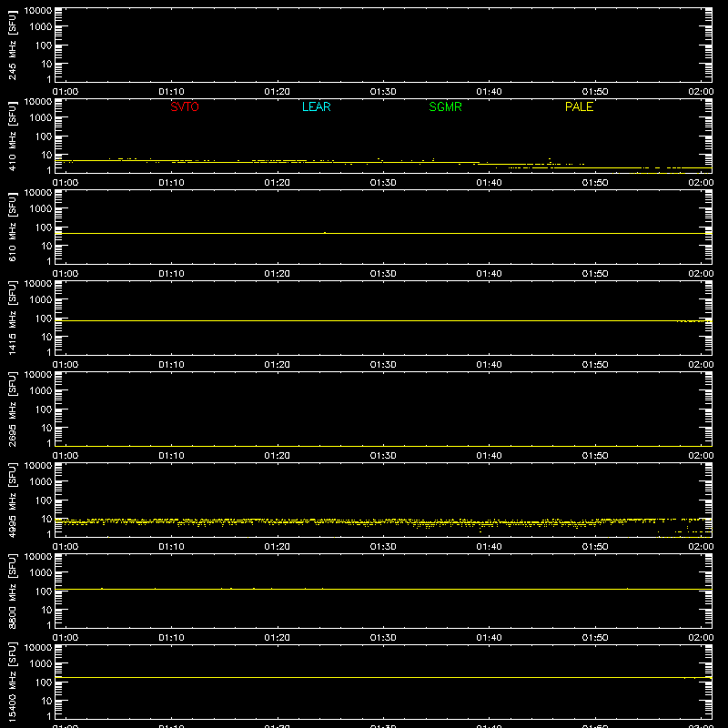Select the 4995 MHz [SFU] axis label

(x=12, y=500)
